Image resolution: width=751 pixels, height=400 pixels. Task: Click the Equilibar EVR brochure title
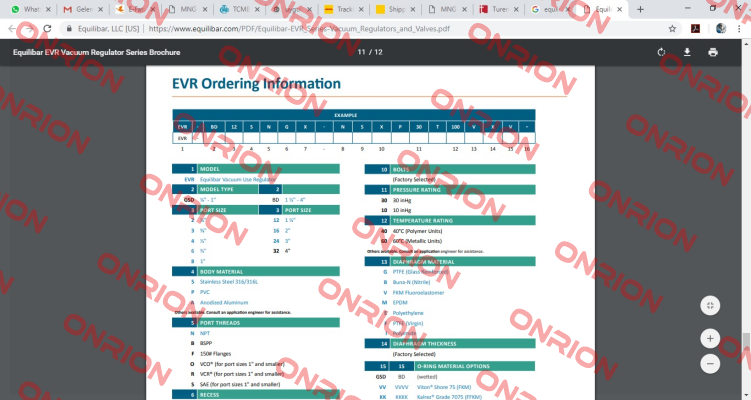coord(96,52)
